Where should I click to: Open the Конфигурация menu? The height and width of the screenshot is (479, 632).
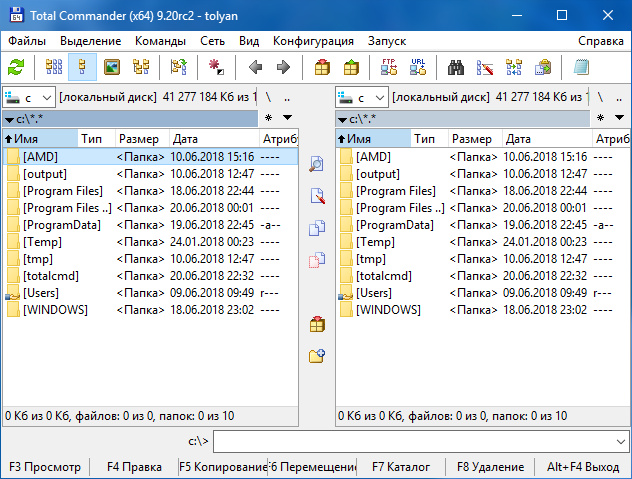313,41
